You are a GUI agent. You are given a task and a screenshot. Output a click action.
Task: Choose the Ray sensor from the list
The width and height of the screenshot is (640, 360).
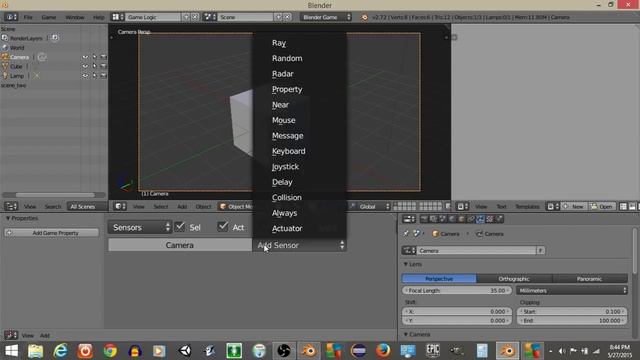click(x=279, y=43)
